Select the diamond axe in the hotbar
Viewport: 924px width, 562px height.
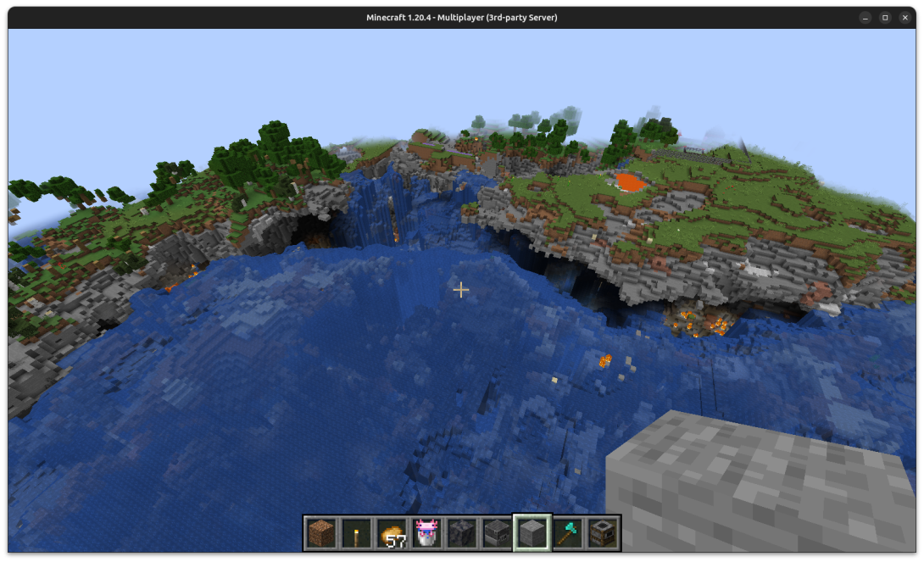coord(566,531)
